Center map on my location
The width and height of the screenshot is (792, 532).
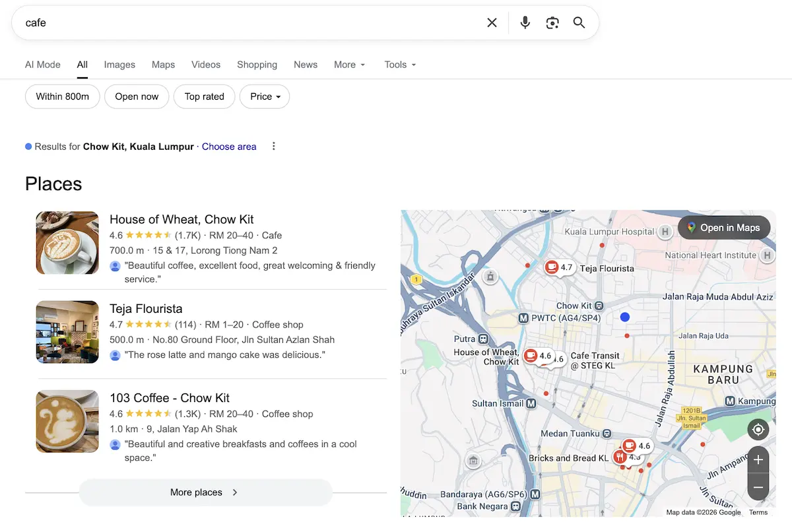tap(758, 430)
